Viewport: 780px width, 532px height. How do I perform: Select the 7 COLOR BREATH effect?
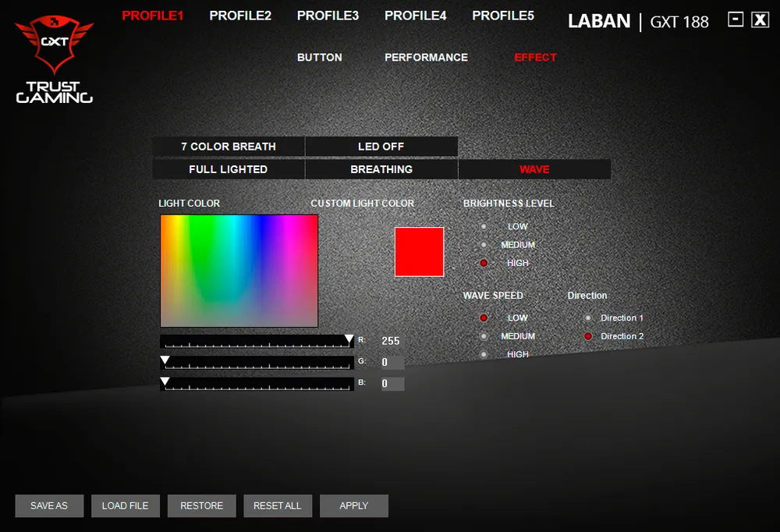click(228, 147)
